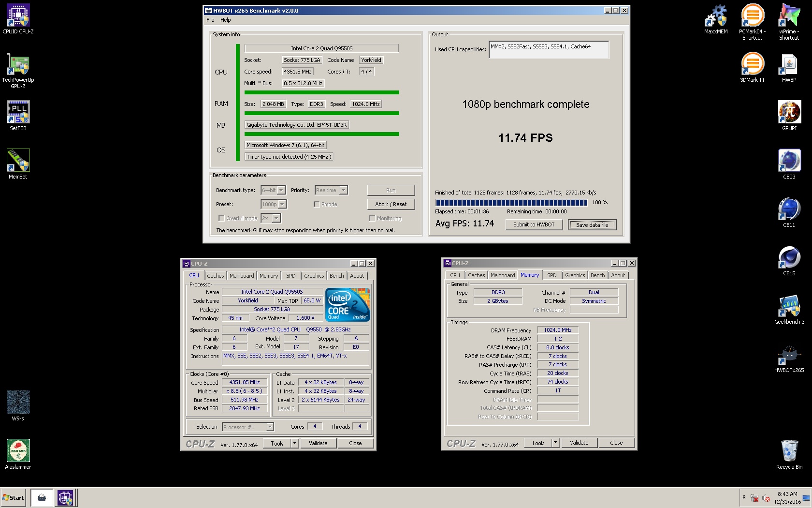Open W9-s desktop icon
Image resolution: width=812 pixels, height=508 pixels.
pos(18,406)
